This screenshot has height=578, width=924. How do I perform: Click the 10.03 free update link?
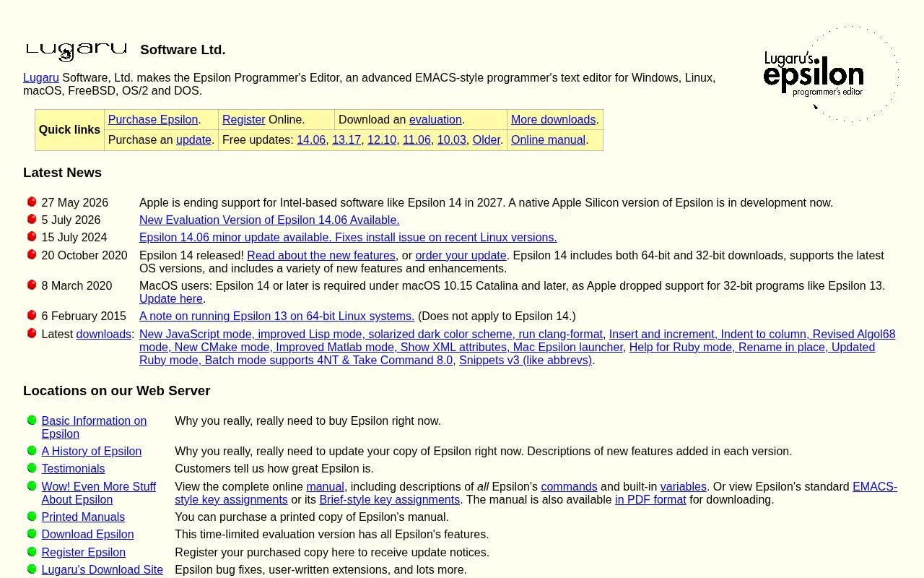(x=452, y=140)
